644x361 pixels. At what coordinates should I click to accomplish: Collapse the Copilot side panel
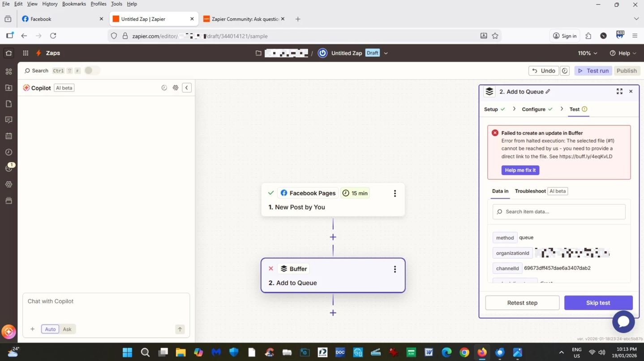pyautogui.click(x=187, y=88)
